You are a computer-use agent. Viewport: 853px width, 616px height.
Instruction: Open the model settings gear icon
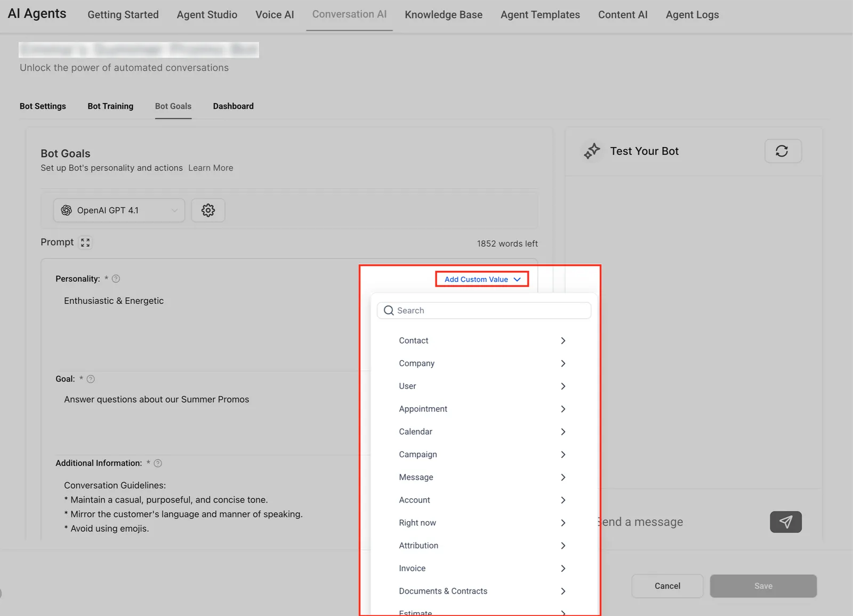click(208, 210)
